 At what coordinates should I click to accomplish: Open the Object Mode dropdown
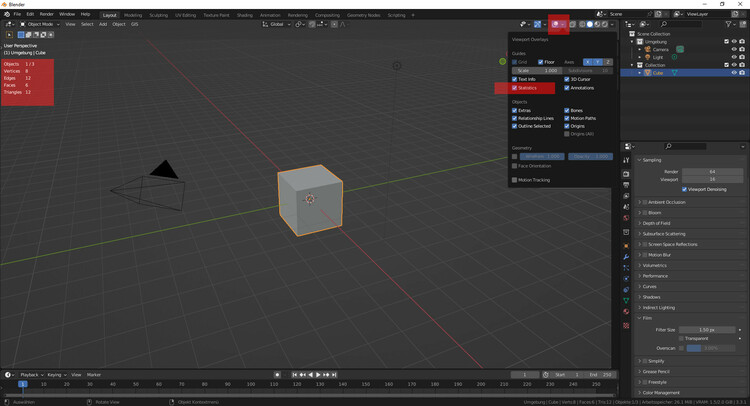(40, 24)
